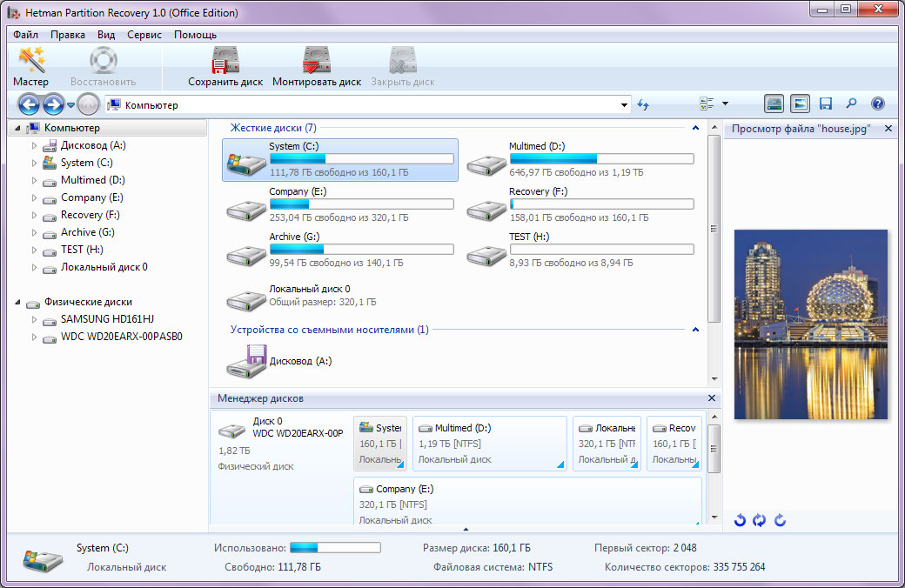
Task: Toggle the file preview panel icon
Action: coord(800,104)
